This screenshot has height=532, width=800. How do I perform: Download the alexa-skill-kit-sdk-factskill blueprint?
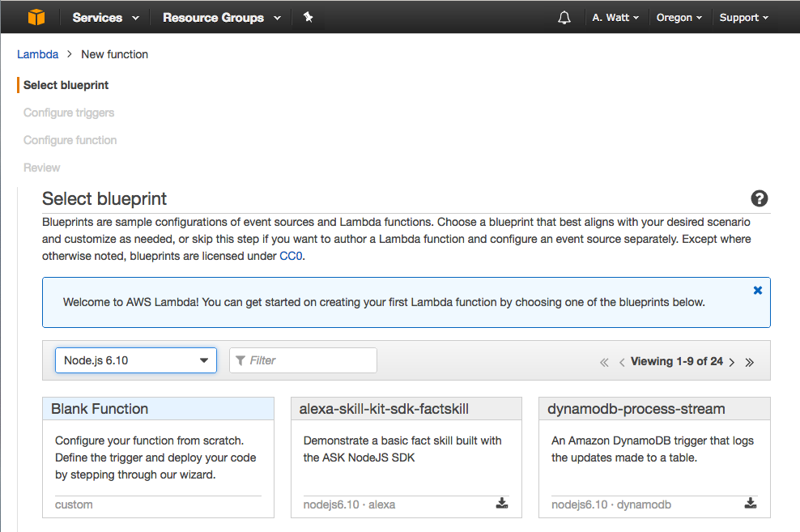coord(502,503)
